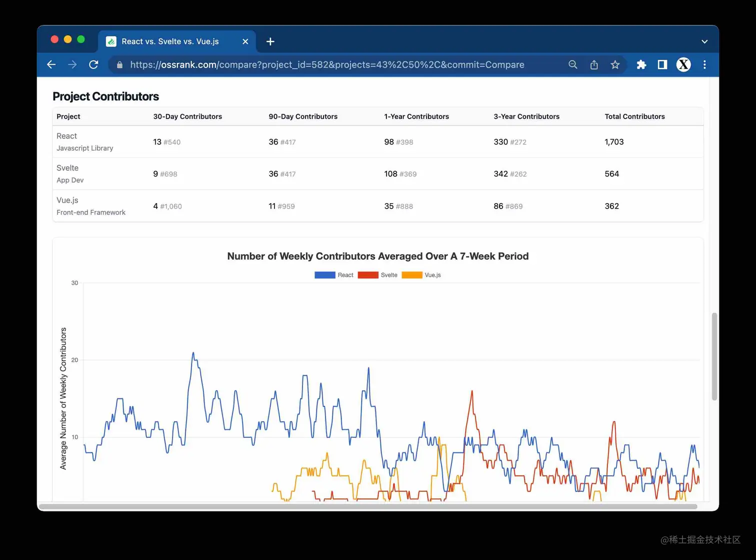Viewport: 756px width, 560px height.
Task: Toggle the Vue.js series in the chart legend
Action: (433, 275)
